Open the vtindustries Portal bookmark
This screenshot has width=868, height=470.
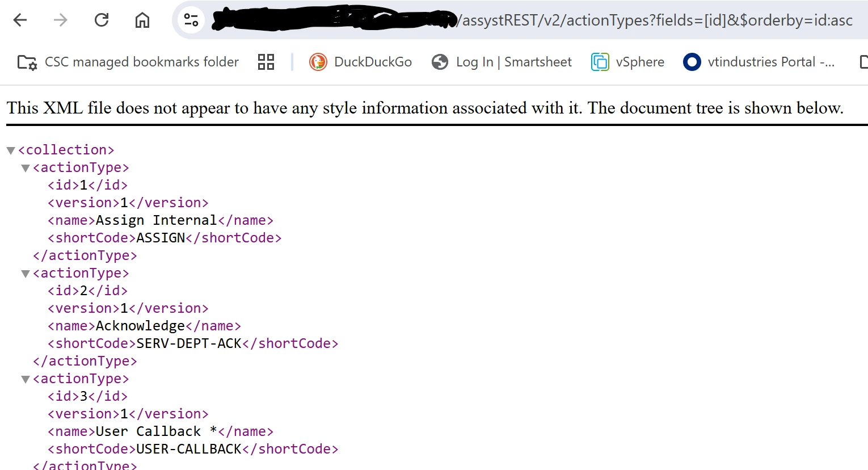759,62
